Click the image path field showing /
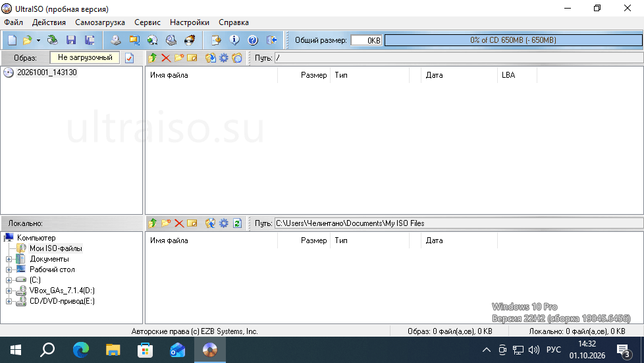The width and height of the screenshot is (644, 363). point(458,58)
